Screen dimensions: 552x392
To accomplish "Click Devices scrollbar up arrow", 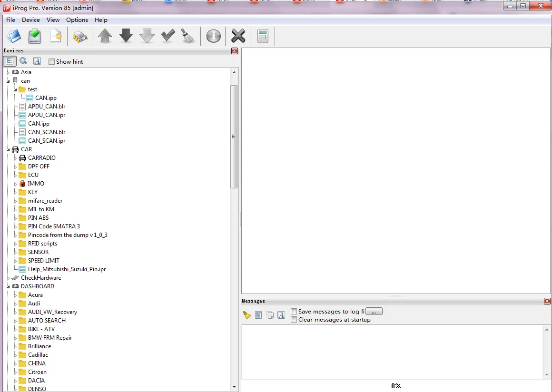I will click(x=234, y=72).
